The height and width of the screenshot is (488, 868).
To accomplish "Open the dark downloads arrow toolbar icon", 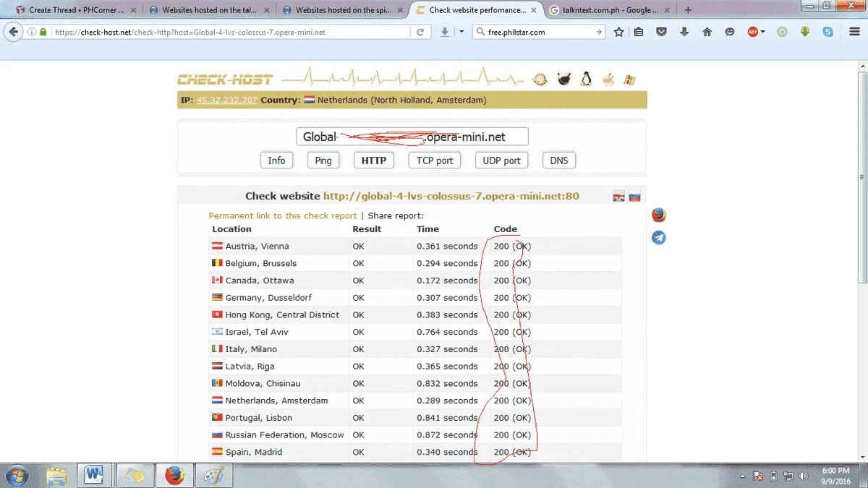I will pos(684,32).
